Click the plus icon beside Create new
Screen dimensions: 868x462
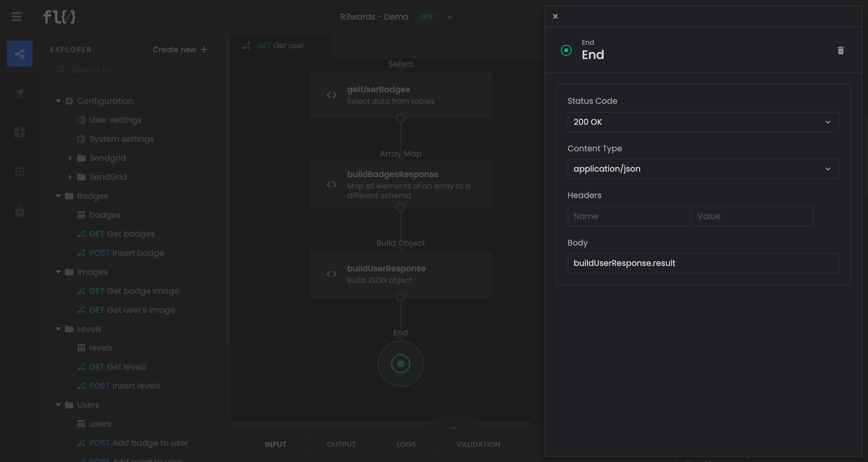[x=204, y=50]
